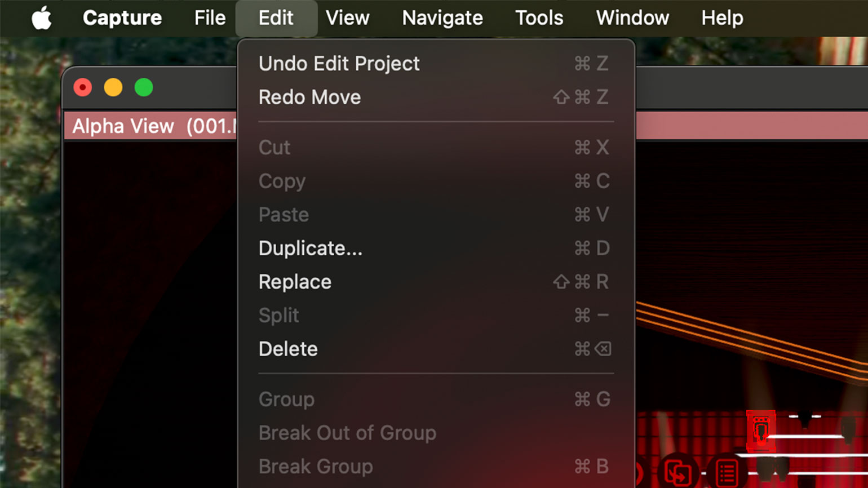Open the File menu
This screenshot has width=868, height=488.
click(210, 18)
